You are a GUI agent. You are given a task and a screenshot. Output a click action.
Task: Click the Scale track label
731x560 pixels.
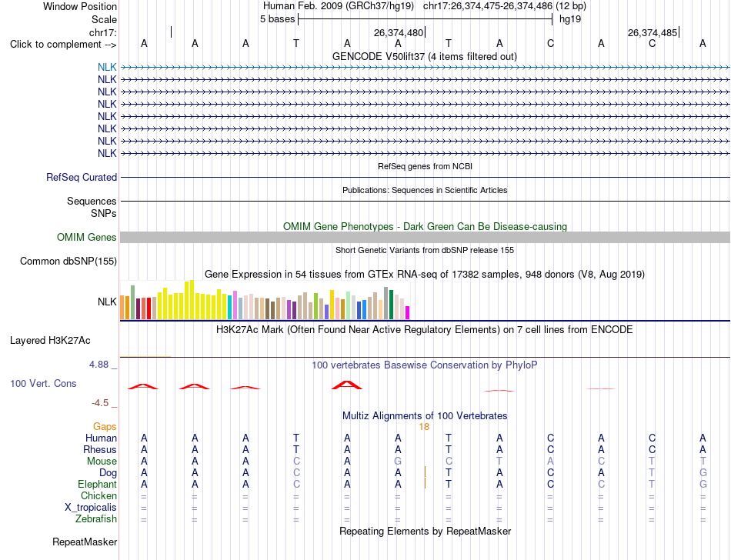point(104,19)
